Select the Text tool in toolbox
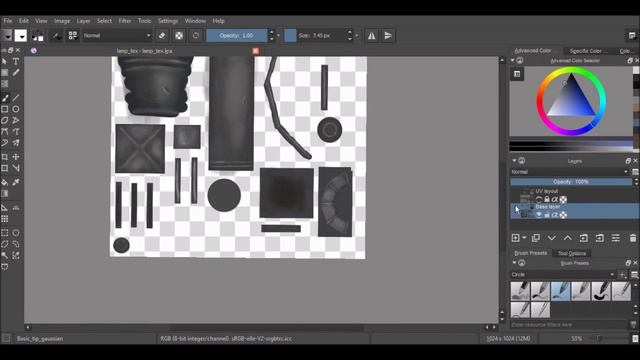Screen dimensions: 640x360 tap(16, 61)
